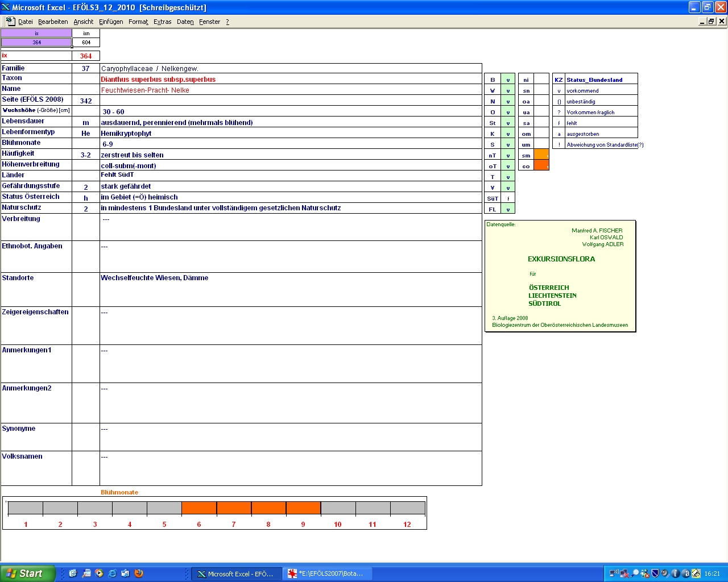Click the wireless network tray icon

614,573
